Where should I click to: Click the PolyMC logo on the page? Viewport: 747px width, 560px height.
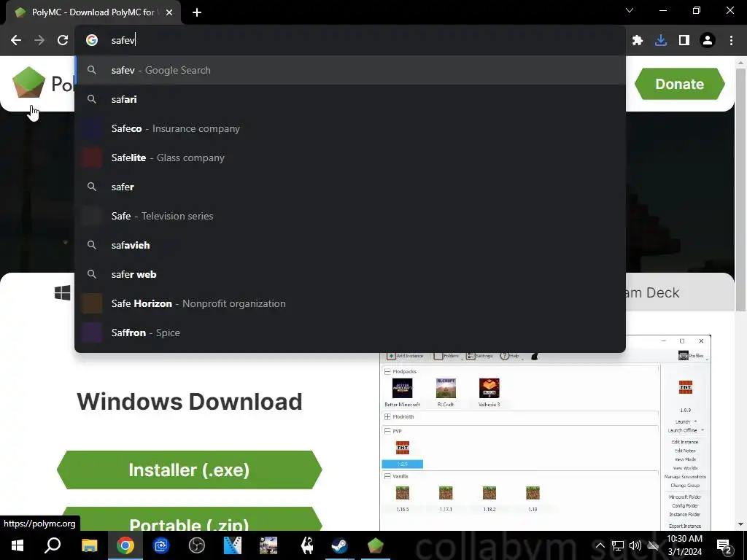click(x=28, y=82)
